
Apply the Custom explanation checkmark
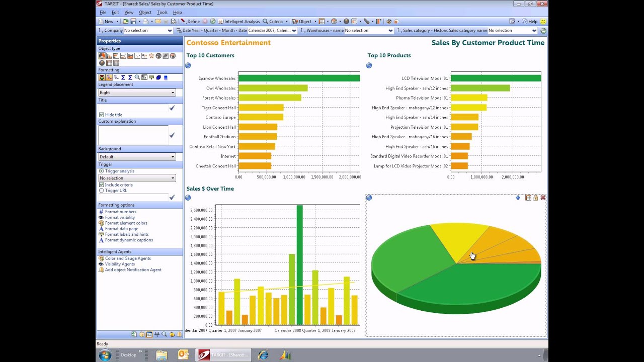coord(172,135)
